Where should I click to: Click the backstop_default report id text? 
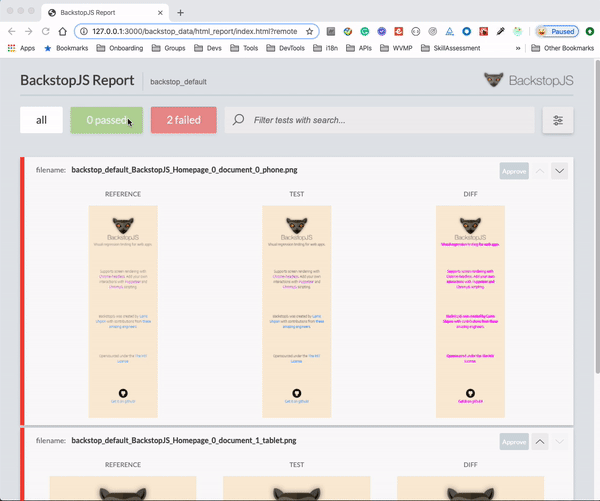(x=178, y=82)
